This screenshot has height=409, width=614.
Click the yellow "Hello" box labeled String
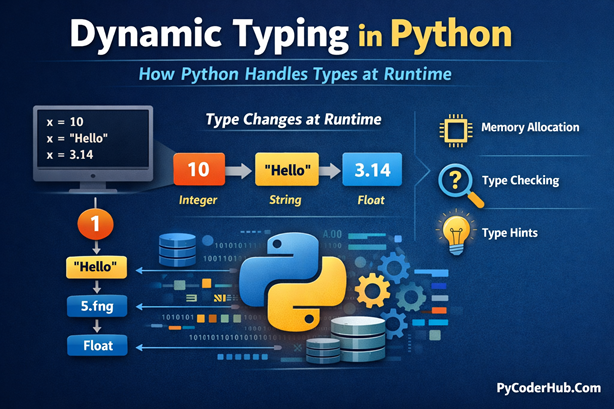coord(287,170)
